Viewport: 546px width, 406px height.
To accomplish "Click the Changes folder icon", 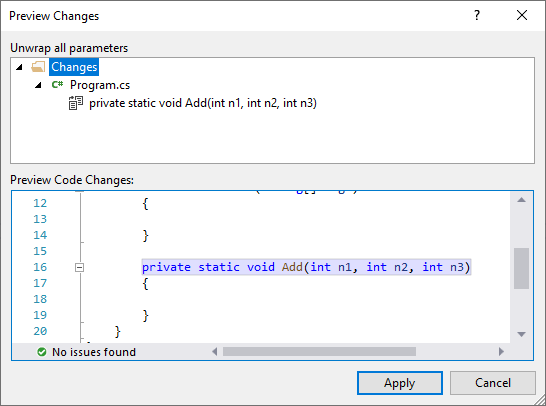I will click(x=38, y=67).
